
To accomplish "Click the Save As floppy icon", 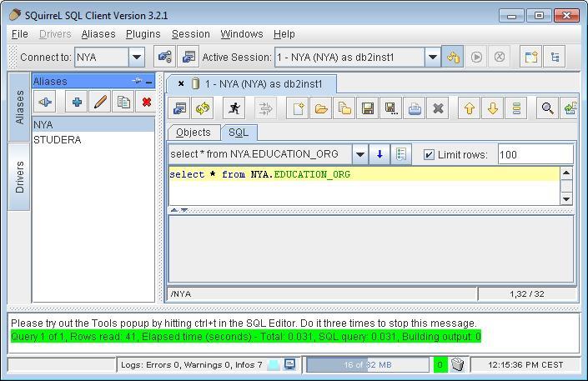I will tap(391, 108).
